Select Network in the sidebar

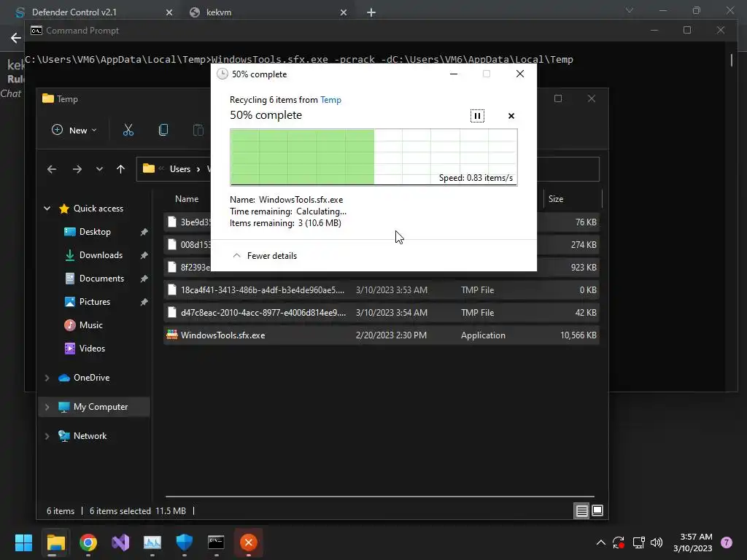(90, 436)
